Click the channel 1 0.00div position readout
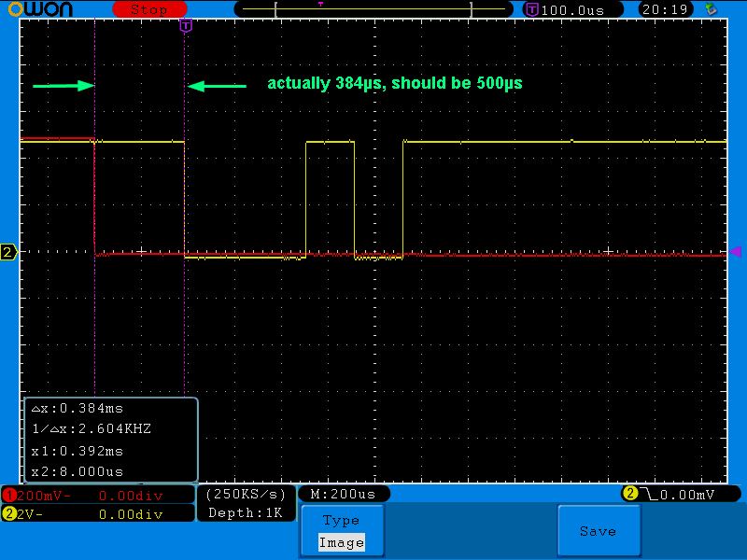Image resolution: width=747 pixels, height=560 pixels. [131, 496]
